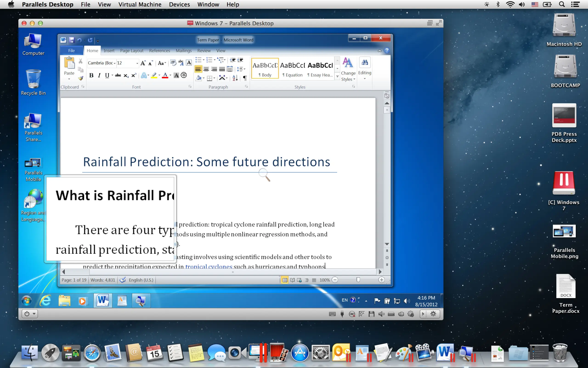Expand the Editing group dropdown
The height and width of the screenshot is (368, 588).
(365, 79)
